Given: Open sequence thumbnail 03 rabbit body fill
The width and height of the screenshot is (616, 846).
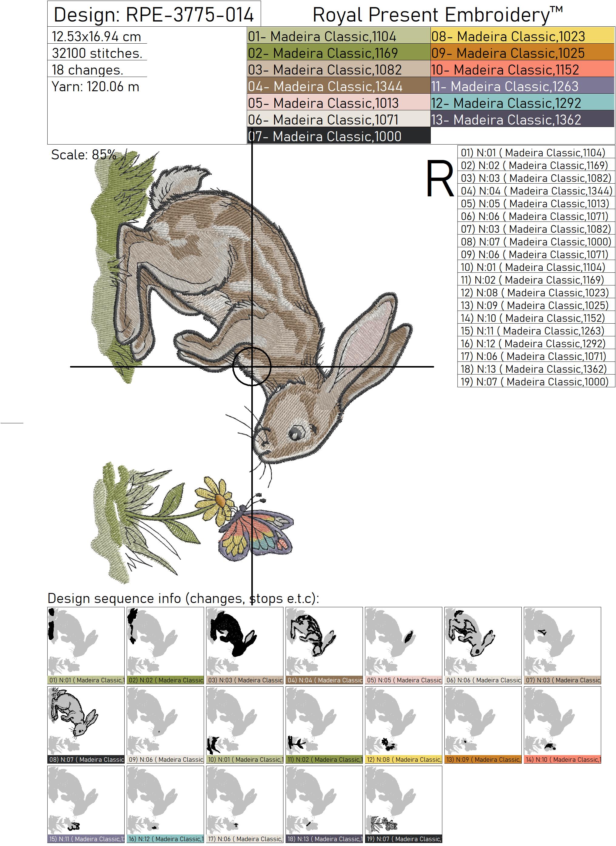Looking at the screenshot, I should pyautogui.click(x=244, y=641).
